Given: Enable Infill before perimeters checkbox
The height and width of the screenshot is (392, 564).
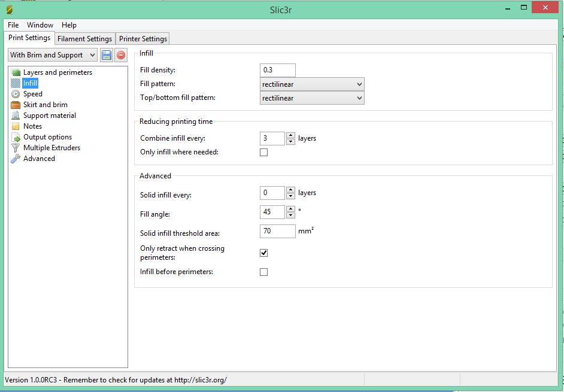Looking at the screenshot, I should (264, 272).
